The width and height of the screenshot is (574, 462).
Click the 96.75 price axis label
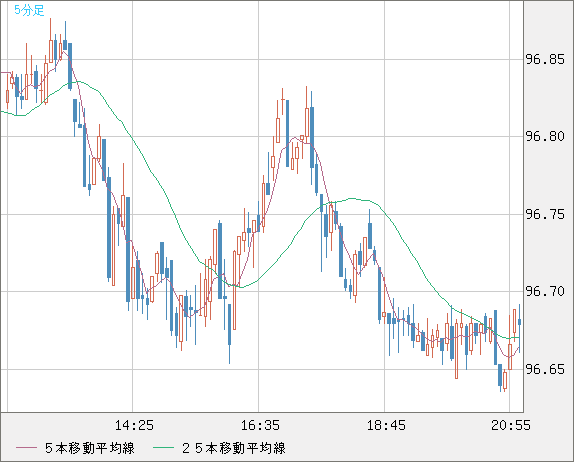[545, 214]
